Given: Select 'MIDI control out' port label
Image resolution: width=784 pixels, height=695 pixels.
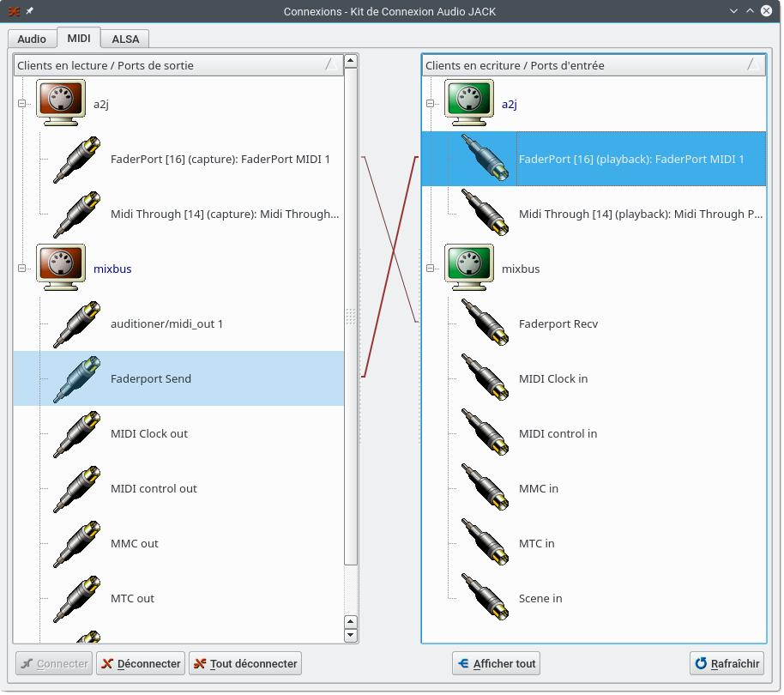Looking at the screenshot, I should pos(154,489).
